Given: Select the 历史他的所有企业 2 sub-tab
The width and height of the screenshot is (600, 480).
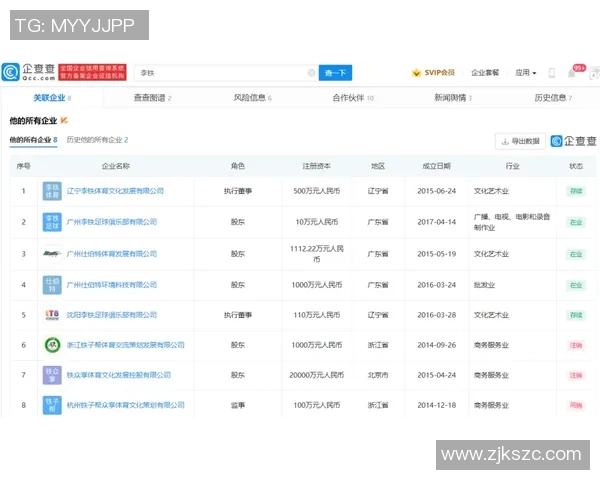Looking at the screenshot, I should (97, 140).
